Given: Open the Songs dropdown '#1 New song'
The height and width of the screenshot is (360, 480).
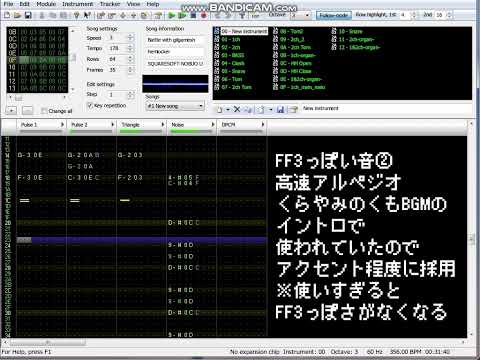Looking at the screenshot, I should [x=175, y=106].
